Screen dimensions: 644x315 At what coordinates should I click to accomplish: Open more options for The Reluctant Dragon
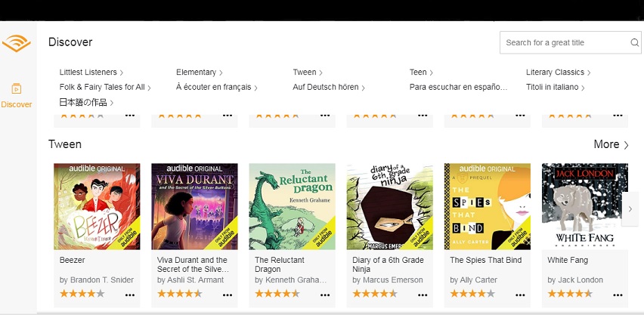325,295
